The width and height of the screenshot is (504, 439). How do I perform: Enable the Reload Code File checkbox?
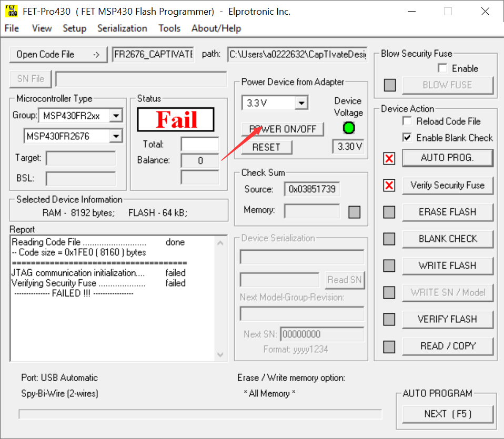coord(407,121)
